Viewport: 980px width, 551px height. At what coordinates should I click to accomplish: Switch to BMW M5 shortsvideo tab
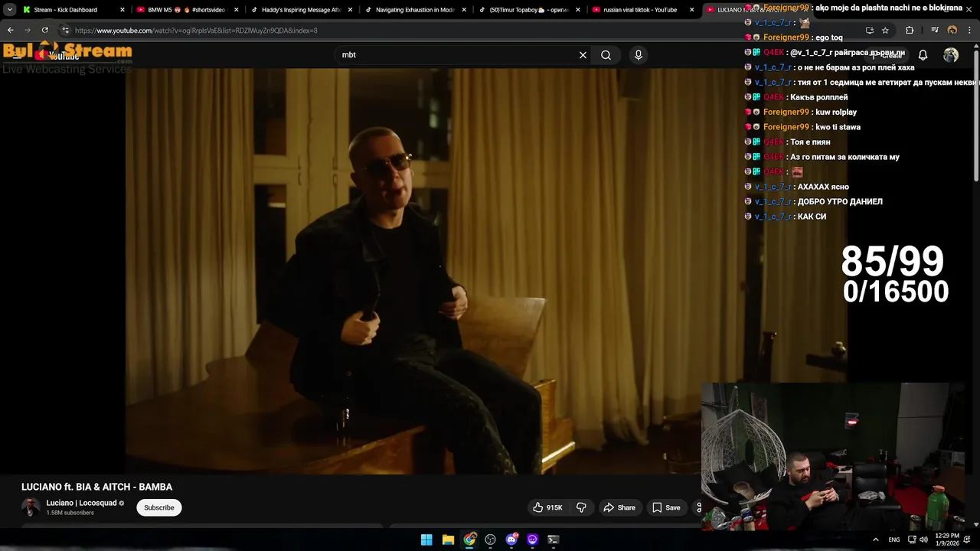tap(186, 10)
